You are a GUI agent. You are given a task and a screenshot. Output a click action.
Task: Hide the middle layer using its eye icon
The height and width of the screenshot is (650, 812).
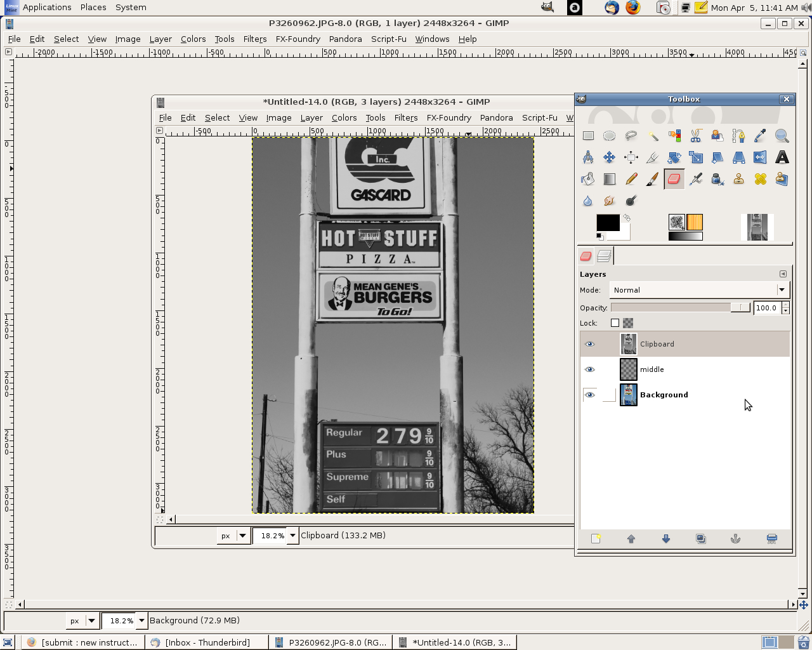point(590,369)
